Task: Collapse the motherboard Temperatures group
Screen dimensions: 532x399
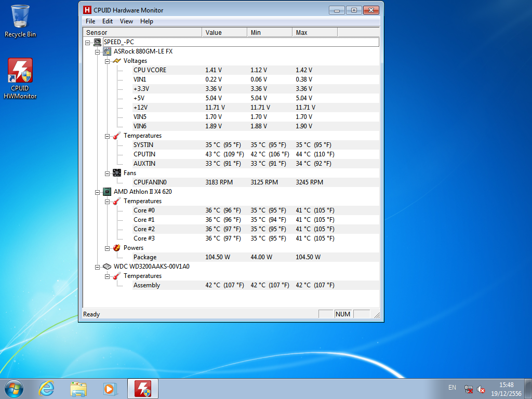Action: (107, 136)
